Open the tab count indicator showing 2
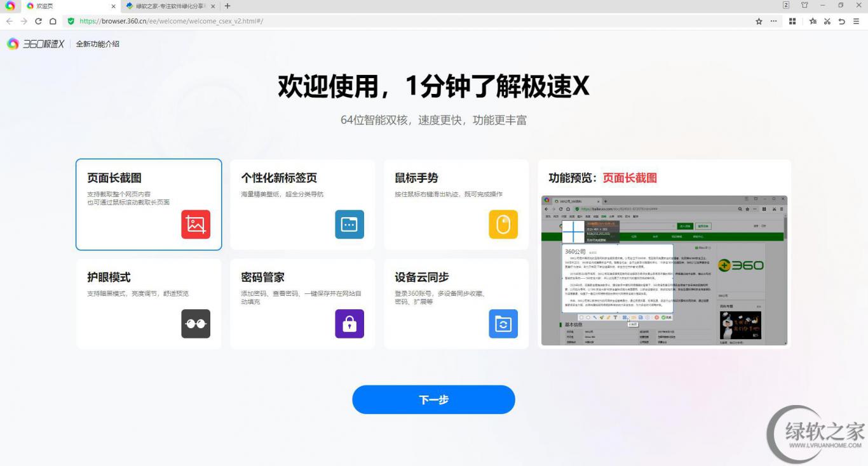 click(x=786, y=6)
